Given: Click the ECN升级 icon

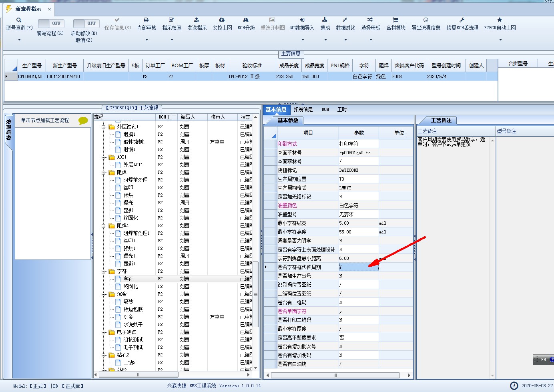Looking at the screenshot, I should pos(246,20).
